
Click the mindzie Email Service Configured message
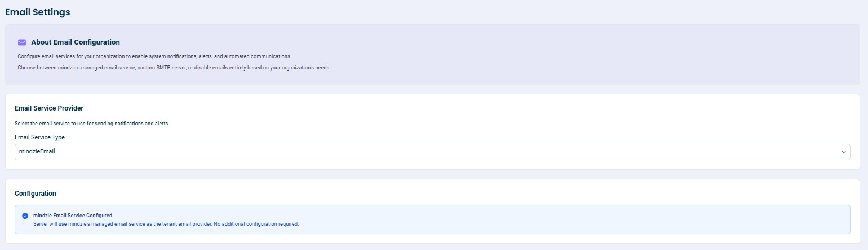coord(73,216)
